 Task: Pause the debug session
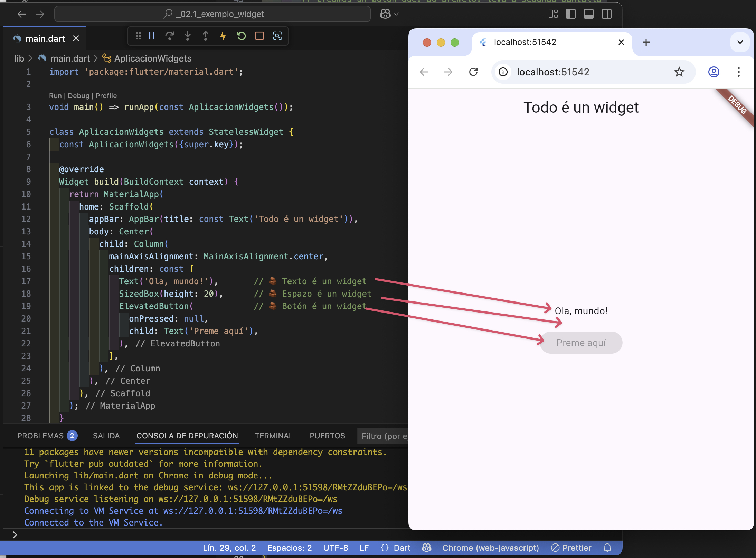tap(152, 36)
